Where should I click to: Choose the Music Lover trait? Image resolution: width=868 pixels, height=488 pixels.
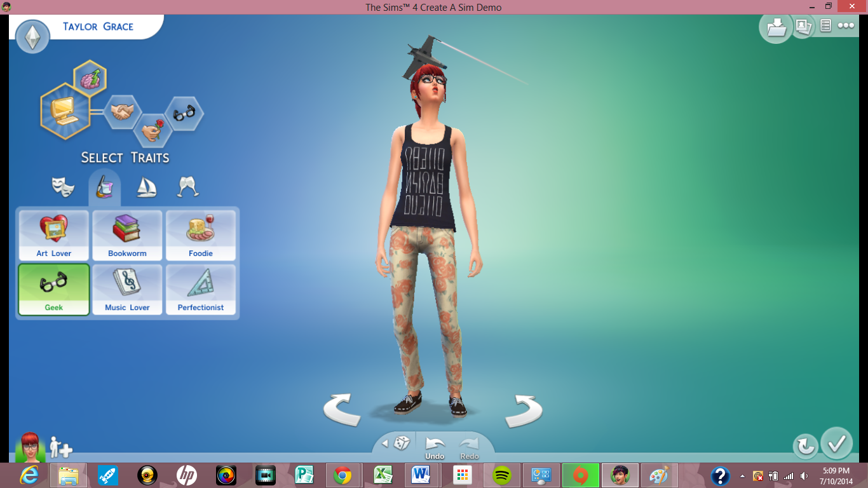[127, 289]
